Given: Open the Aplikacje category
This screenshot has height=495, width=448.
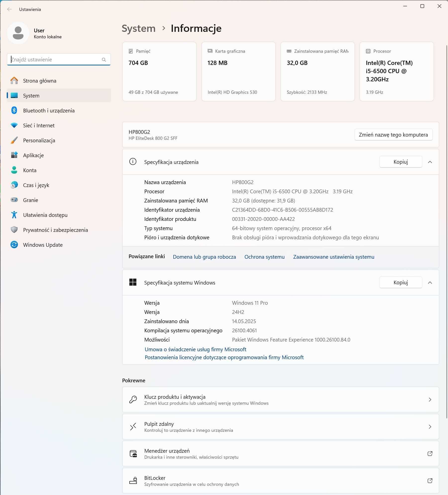Looking at the screenshot, I should [x=59, y=155].
